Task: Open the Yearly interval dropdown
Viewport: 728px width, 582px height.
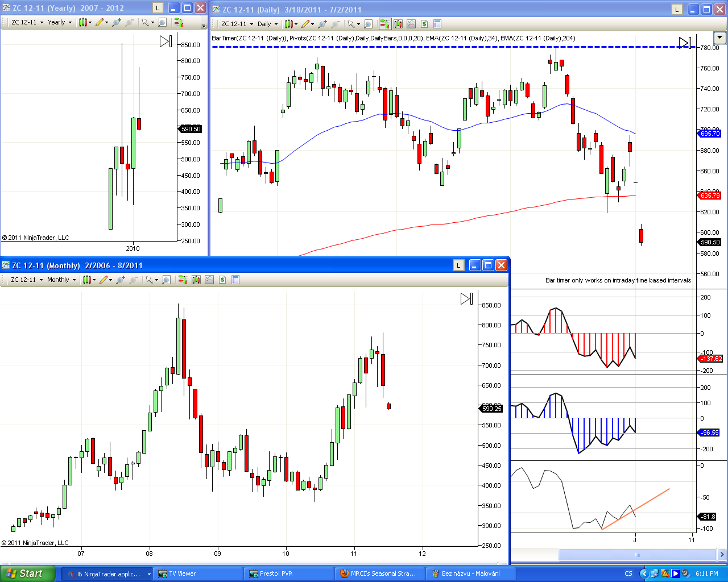Action: 60,23
